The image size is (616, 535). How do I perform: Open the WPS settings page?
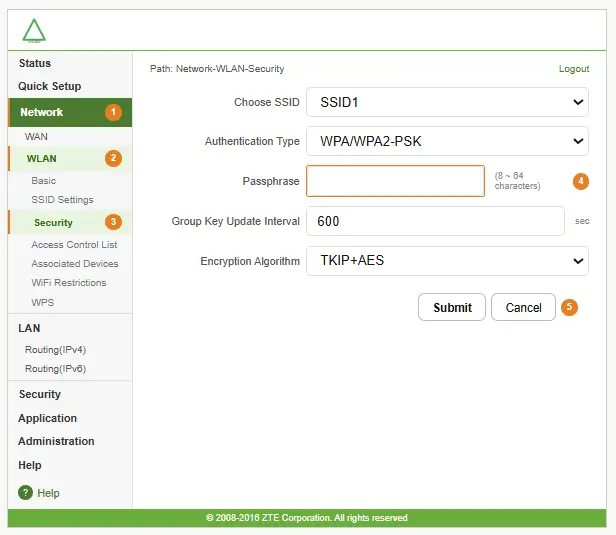(x=42, y=302)
